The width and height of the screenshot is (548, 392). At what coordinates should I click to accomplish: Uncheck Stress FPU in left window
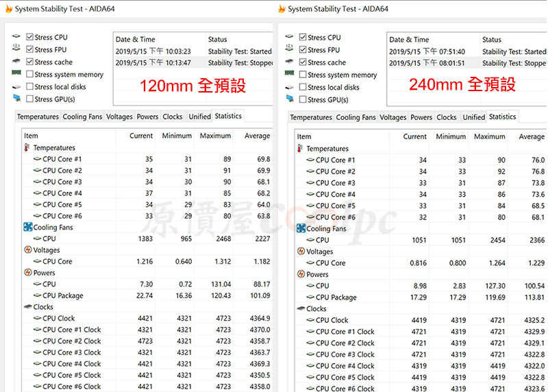click(29, 49)
